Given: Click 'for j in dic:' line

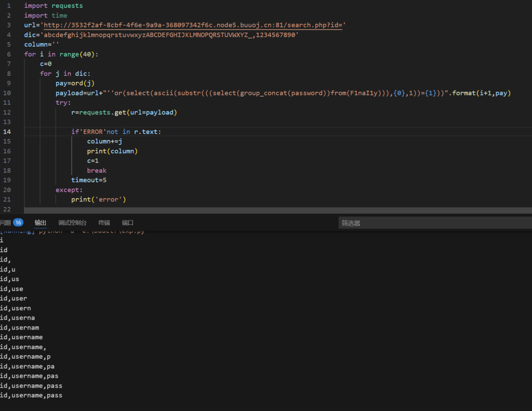Looking at the screenshot, I should click(x=65, y=74).
